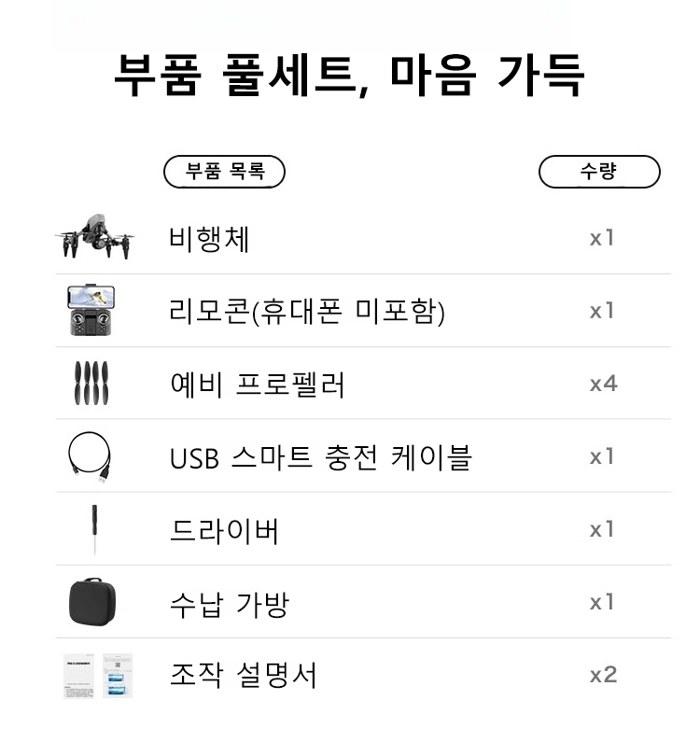Image resolution: width=700 pixels, height=756 pixels.
Task: Select the 조작 설명서 label
Action: 244,675
